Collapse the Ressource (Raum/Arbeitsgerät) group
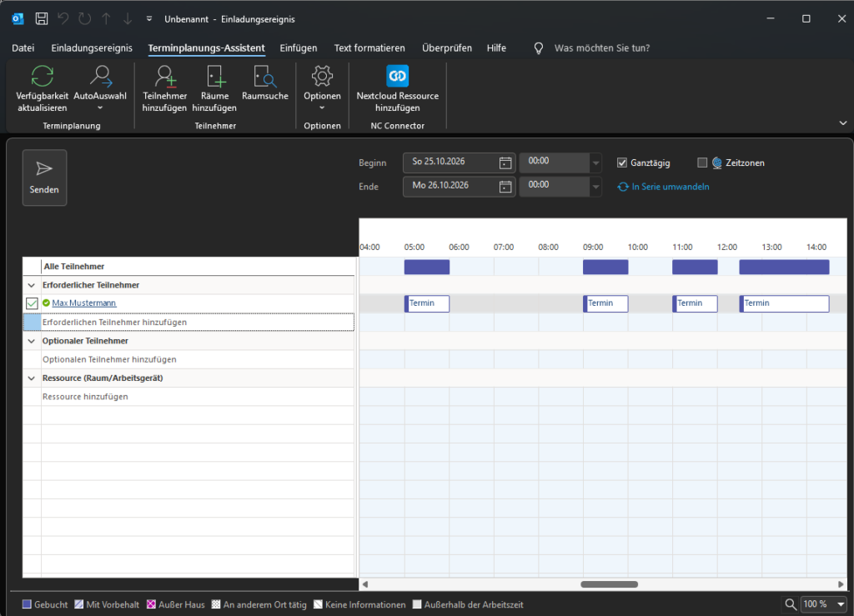This screenshot has height=616, width=854. (32, 378)
